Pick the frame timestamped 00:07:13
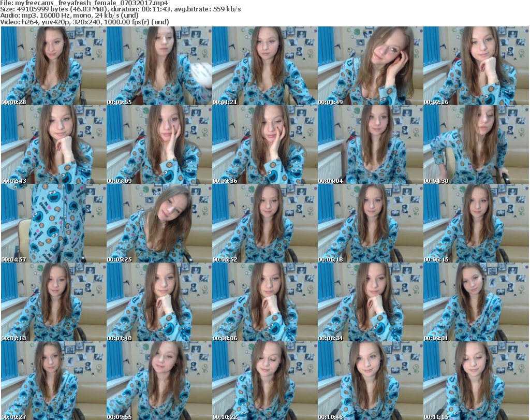 click(x=54, y=302)
